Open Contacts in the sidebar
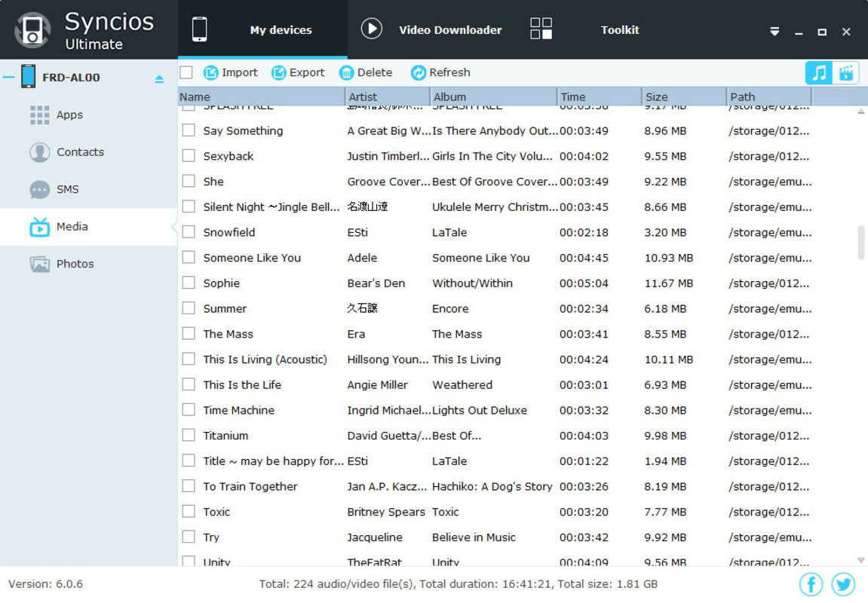This screenshot has width=868, height=603. pos(66,152)
